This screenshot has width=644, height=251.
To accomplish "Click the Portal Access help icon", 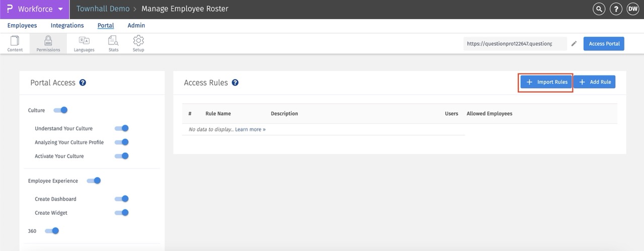I will pos(83,83).
